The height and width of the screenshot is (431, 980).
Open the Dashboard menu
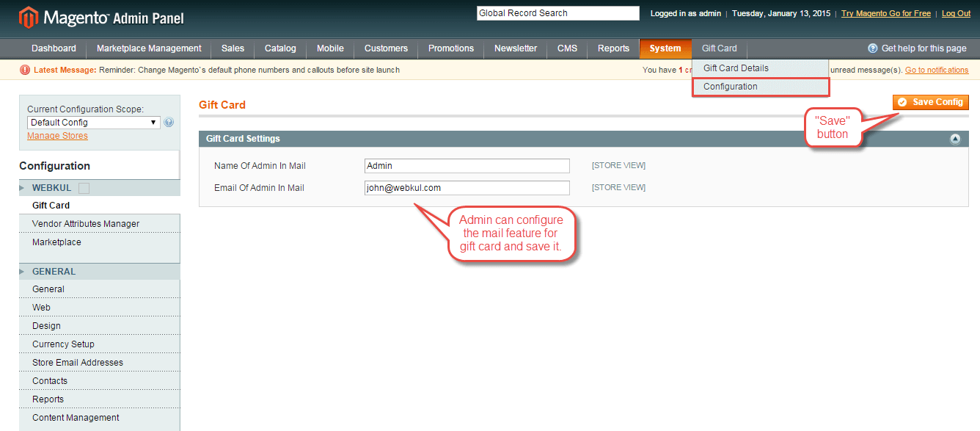pyautogui.click(x=54, y=48)
